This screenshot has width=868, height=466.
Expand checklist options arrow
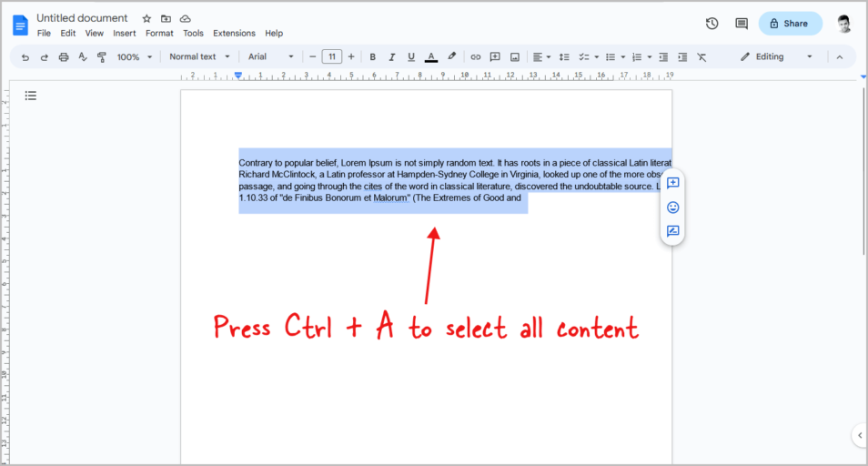tap(597, 57)
